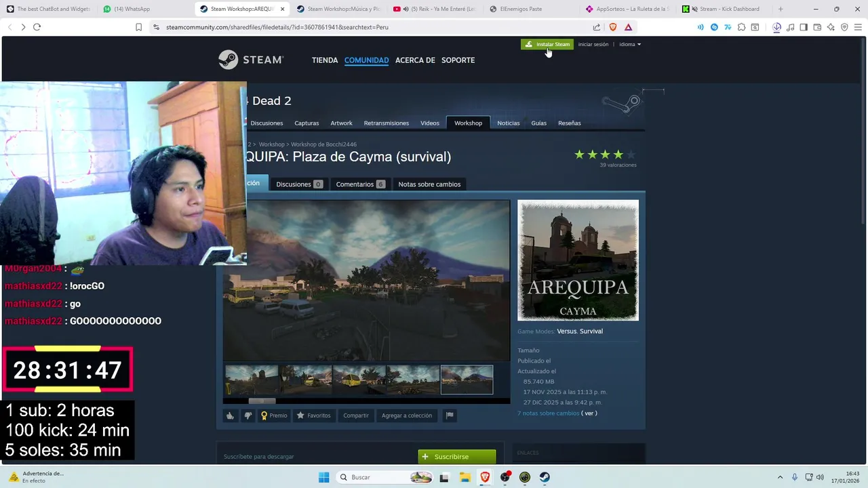868x488 pixels.
Task: Switch to the WhatsApp browser tab
Action: click(145, 9)
